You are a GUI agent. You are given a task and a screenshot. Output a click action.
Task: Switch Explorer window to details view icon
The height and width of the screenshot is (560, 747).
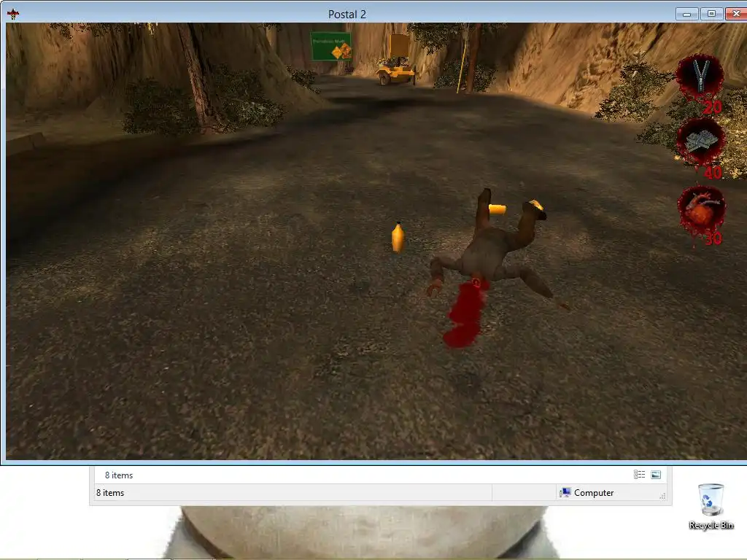[x=639, y=474]
